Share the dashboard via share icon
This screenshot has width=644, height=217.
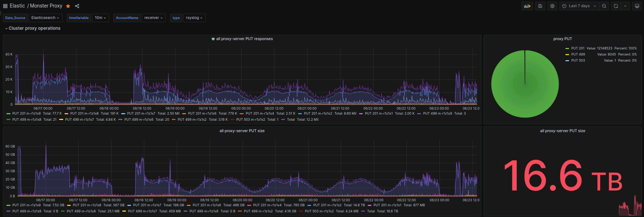77,6
